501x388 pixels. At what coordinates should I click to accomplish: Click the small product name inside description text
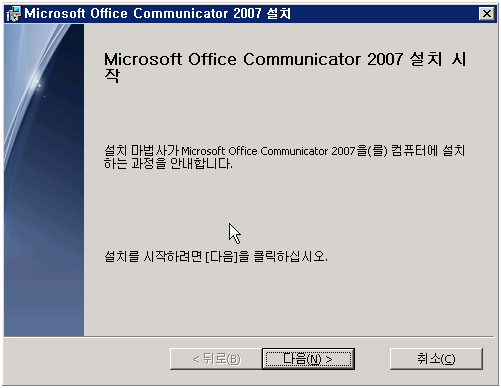[268, 151]
